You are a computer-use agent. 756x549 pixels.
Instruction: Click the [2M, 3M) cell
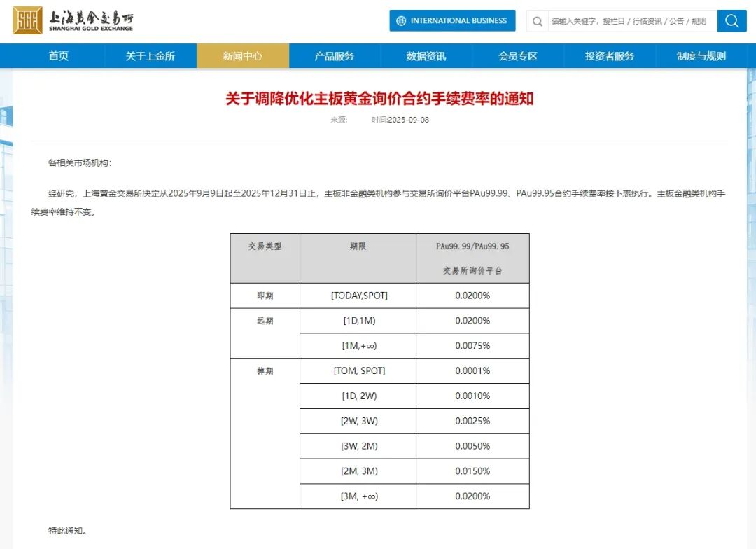(x=359, y=471)
